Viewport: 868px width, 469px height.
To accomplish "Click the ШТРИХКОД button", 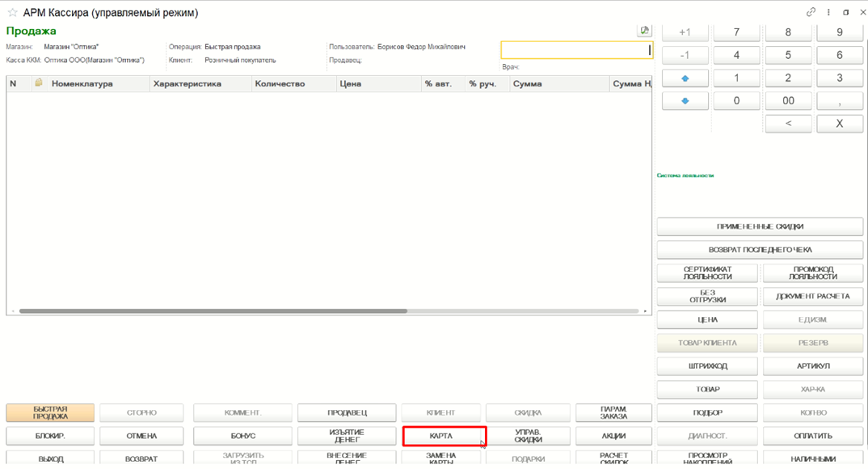I will pyautogui.click(x=707, y=366).
